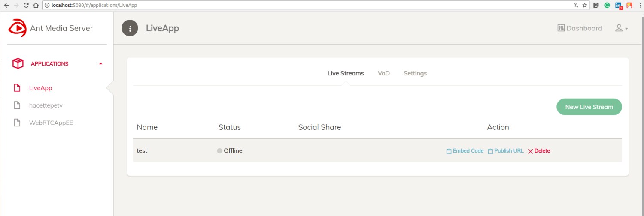Click the Social Share column header
The width and height of the screenshot is (644, 216).
(x=319, y=127)
